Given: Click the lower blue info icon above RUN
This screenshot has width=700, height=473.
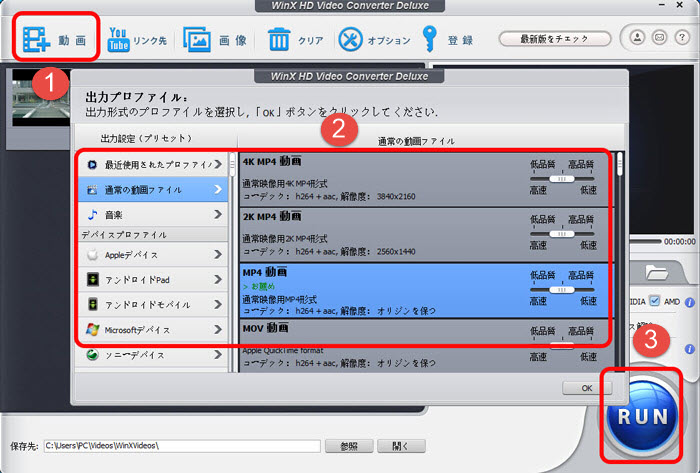Looking at the screenshot, I should (x=690, y=349).
